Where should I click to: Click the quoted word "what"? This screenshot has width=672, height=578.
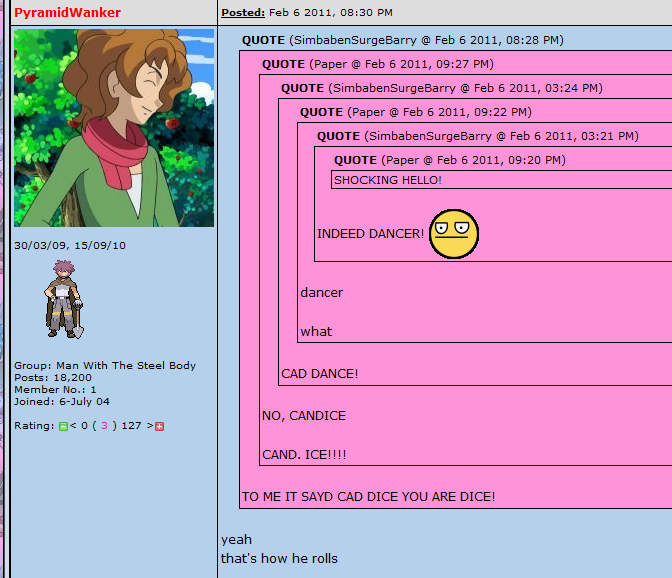tap(316, 332)
